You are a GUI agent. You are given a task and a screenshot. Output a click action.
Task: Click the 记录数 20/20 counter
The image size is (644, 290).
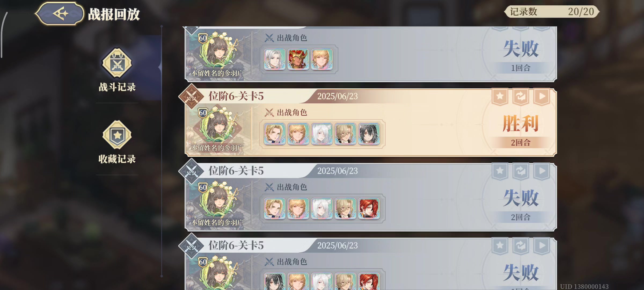[552, 12]
